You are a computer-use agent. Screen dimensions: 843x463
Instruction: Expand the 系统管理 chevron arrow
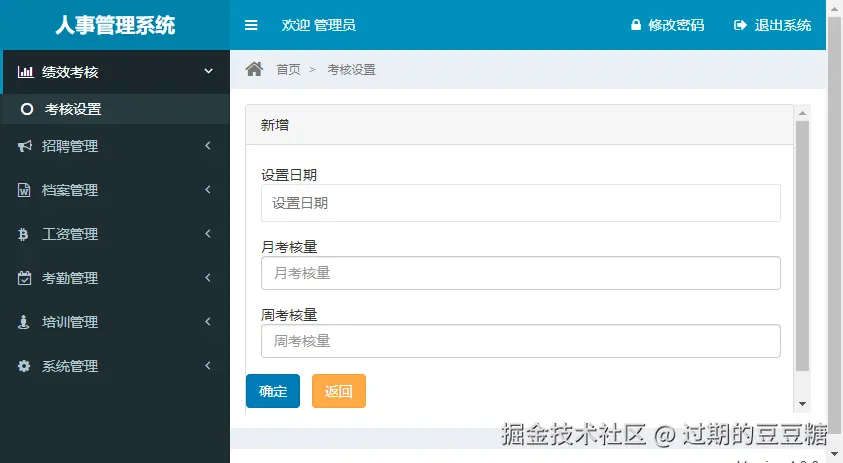(208, 366)
